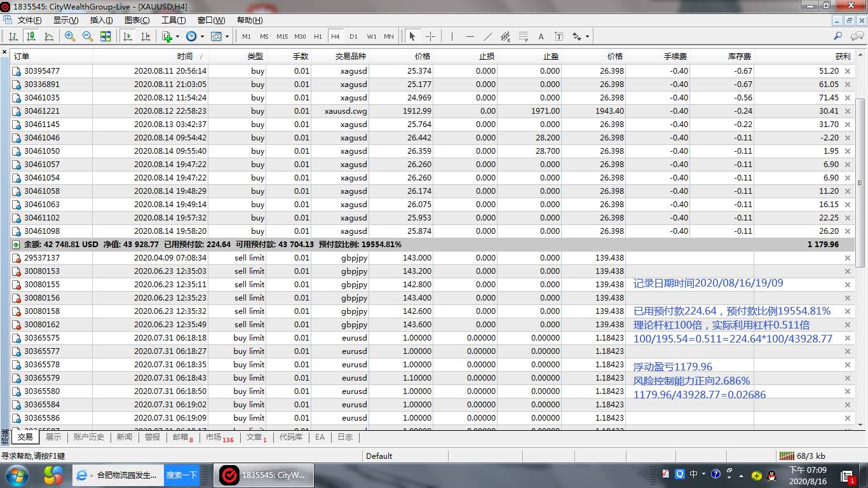The width and height of the screenshot is (868, 488).
Task: Choose the arrow cursor tool
Action: [412, 36]
